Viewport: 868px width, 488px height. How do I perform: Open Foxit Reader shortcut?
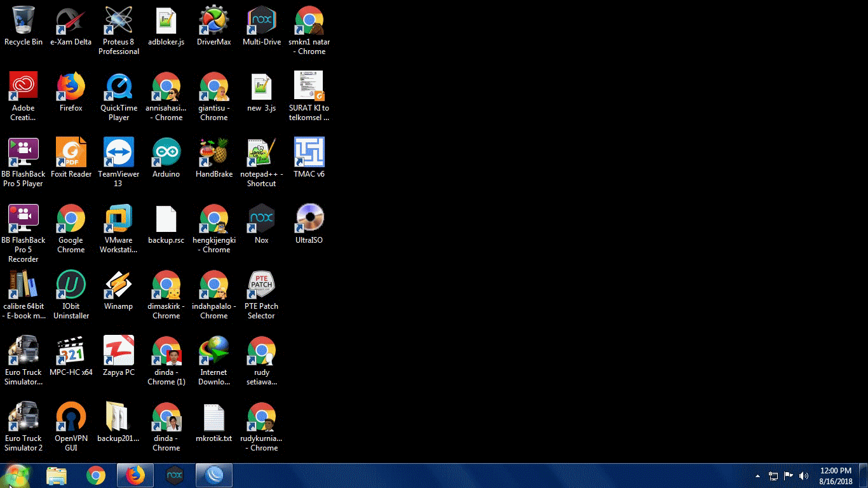click(71, 158)
